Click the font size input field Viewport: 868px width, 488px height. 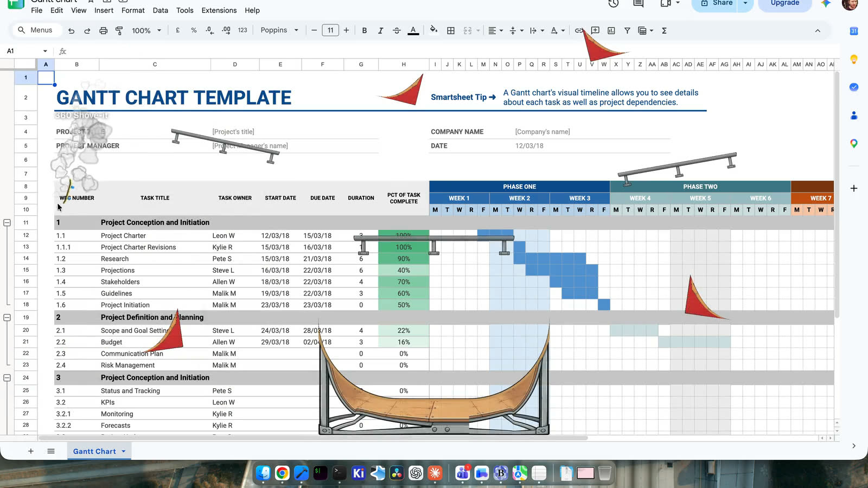330,30
